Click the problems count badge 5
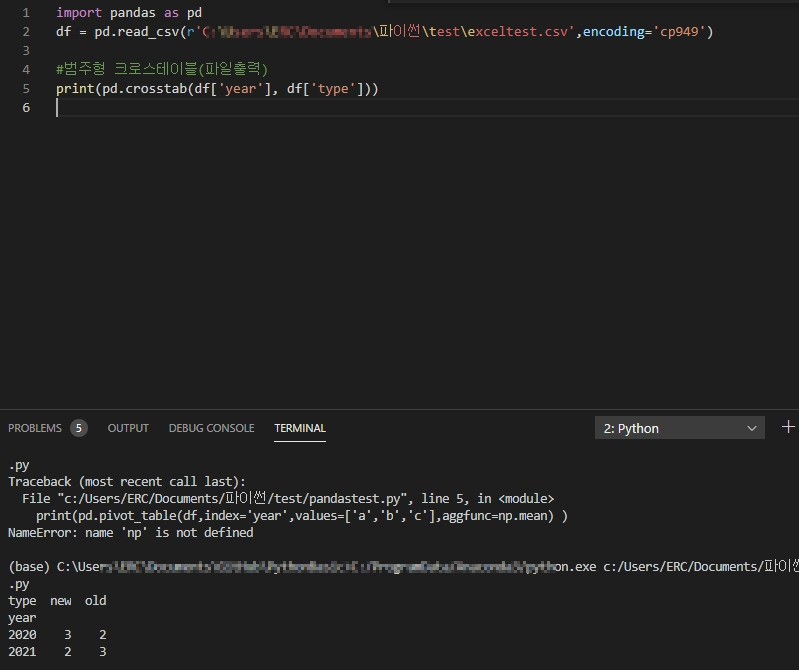 78,428
